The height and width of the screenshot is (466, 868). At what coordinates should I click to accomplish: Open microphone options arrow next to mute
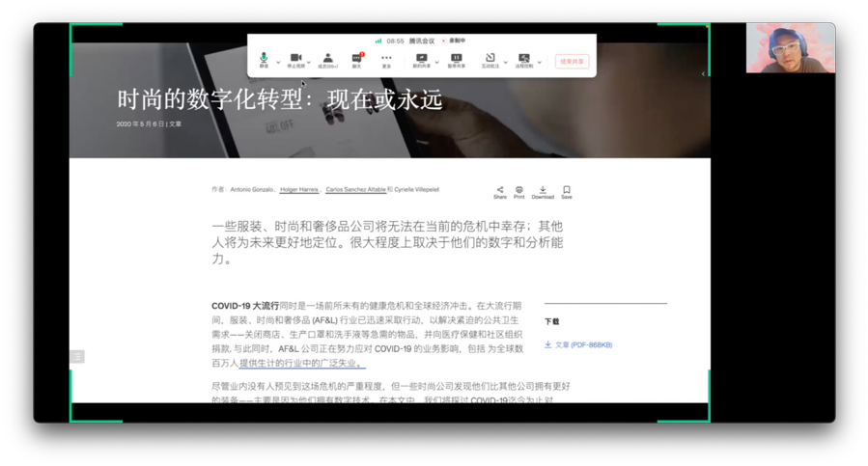[x=278, y=62]
